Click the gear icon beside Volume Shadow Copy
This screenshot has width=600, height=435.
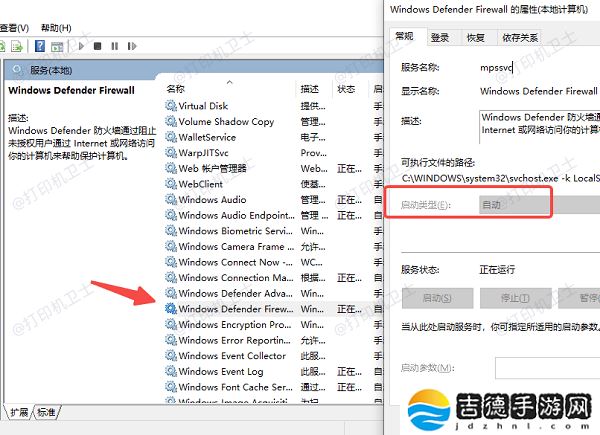[x=171, y=121]
